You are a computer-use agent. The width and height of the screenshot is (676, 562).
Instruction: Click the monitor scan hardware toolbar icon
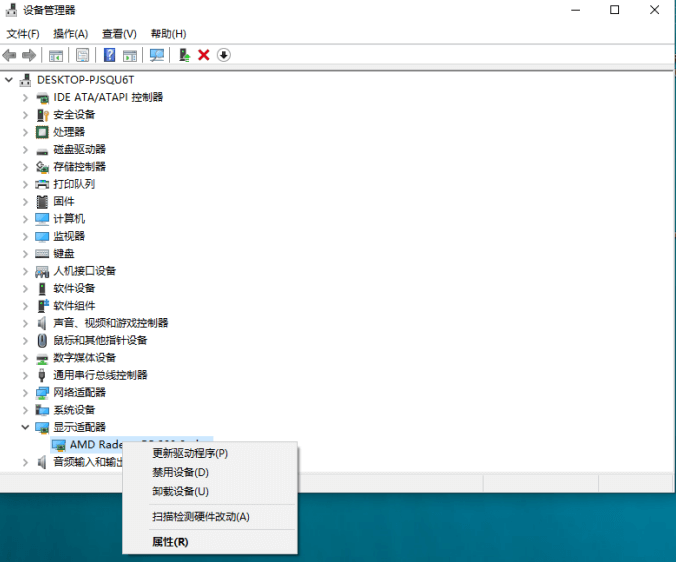156,55
